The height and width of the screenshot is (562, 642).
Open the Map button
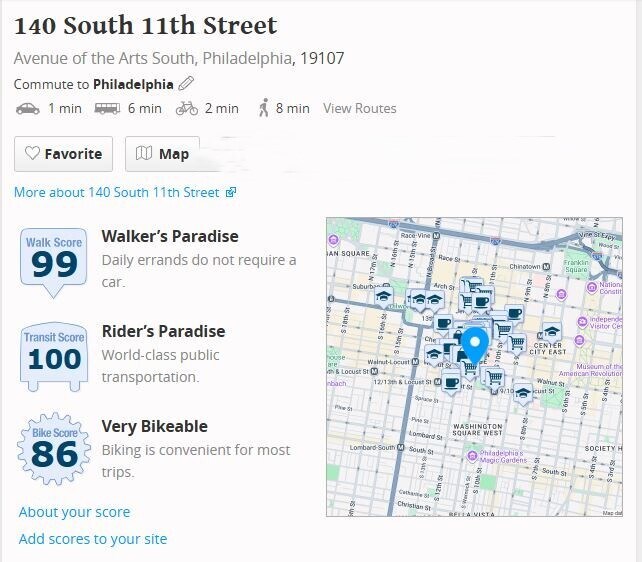pyautogui.click(x=163, y=154)
